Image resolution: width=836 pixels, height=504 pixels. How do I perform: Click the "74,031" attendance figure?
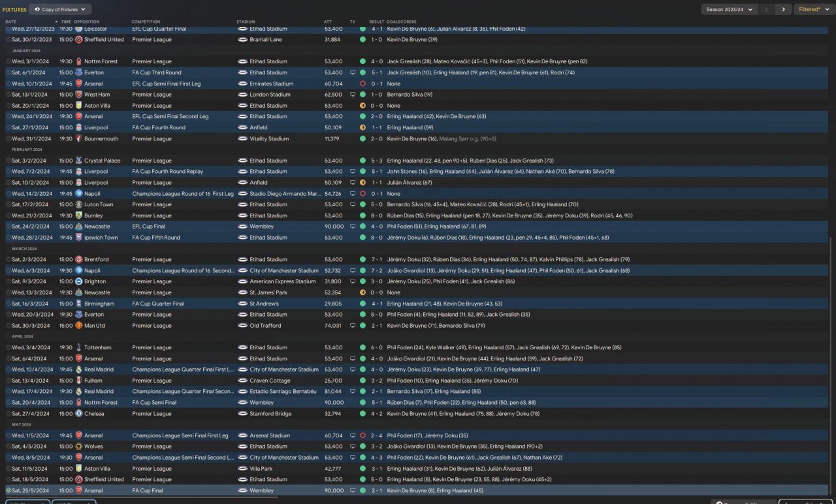coord(333,325)
